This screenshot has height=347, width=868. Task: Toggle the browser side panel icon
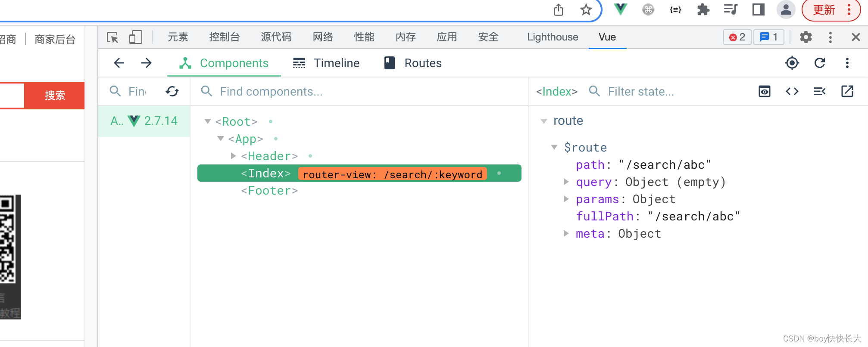759,9
